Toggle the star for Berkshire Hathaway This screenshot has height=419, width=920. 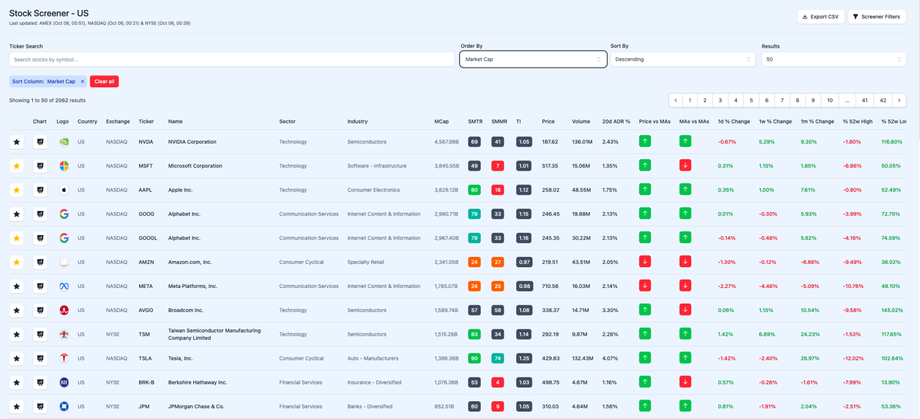coord(17,382)
